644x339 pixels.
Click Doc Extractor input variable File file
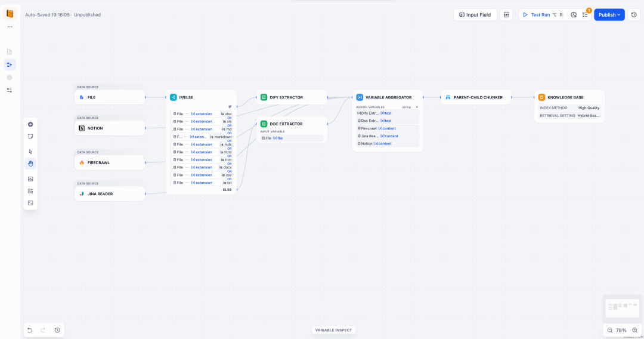(292, 138)
